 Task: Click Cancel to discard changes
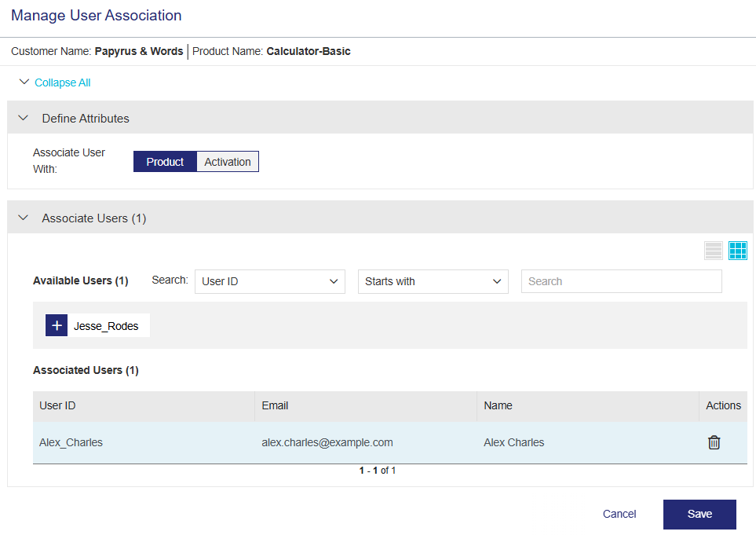(619, 514)
